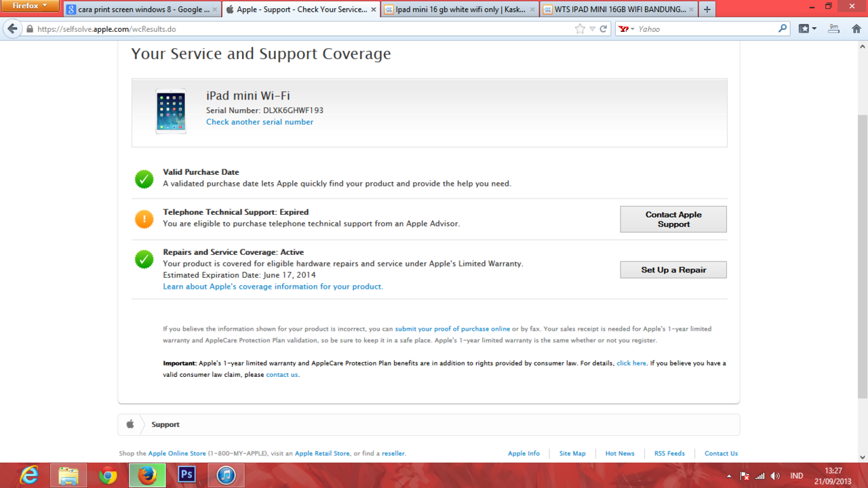
Task: Close the Apple Support tab
Action: pyautogui.click(x=374, y=9)
